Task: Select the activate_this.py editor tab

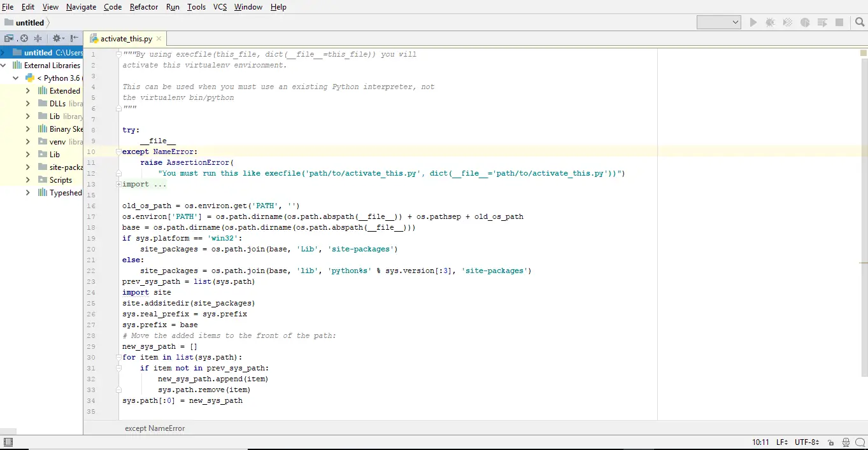Action: [x=126, y=39]
